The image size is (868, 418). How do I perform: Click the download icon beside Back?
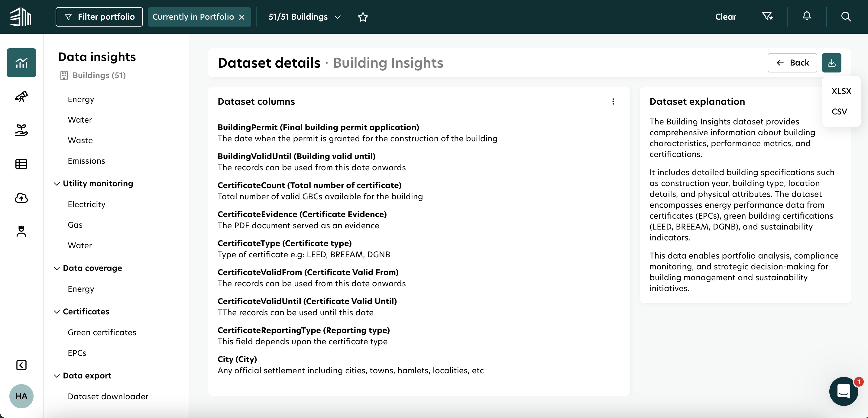(x=832, y=63)
